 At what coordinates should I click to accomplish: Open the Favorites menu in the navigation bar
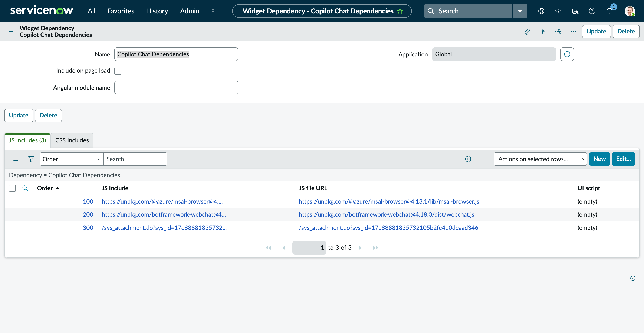click(x=121, y=11)
